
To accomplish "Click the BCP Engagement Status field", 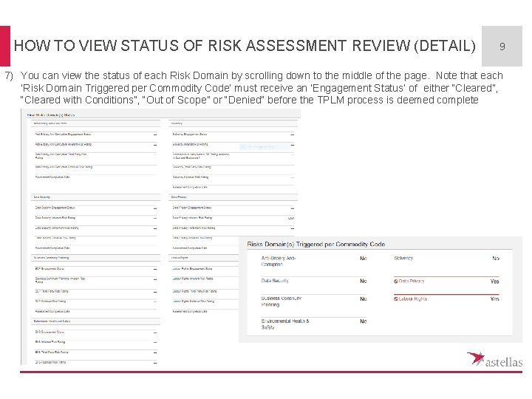I will (95, 269).
